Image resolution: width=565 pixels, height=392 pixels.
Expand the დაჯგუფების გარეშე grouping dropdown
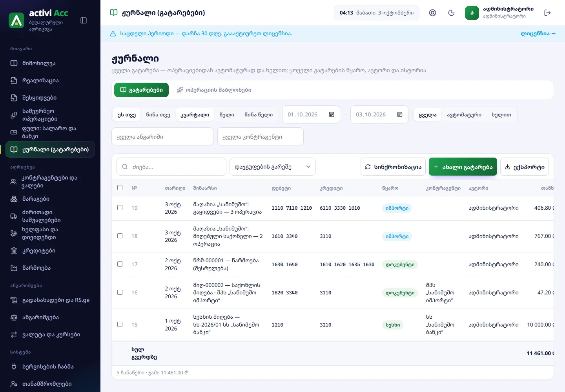(x=273, y=167)
